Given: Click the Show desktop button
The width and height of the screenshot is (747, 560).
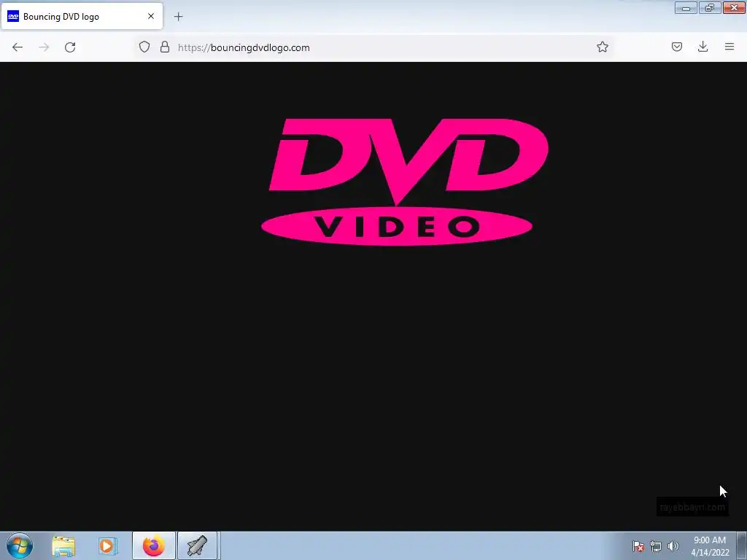Looking at the screenshot, I should pyautogui.click(x=742, y=545).
